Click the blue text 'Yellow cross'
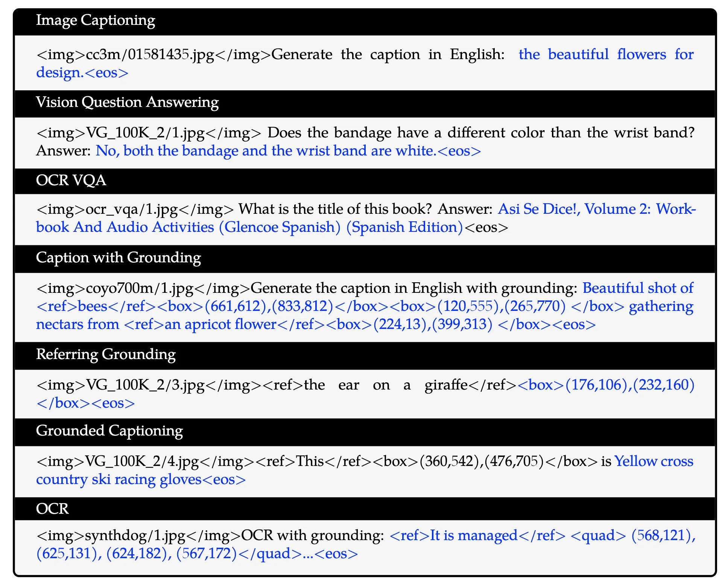 pos(654,462)
